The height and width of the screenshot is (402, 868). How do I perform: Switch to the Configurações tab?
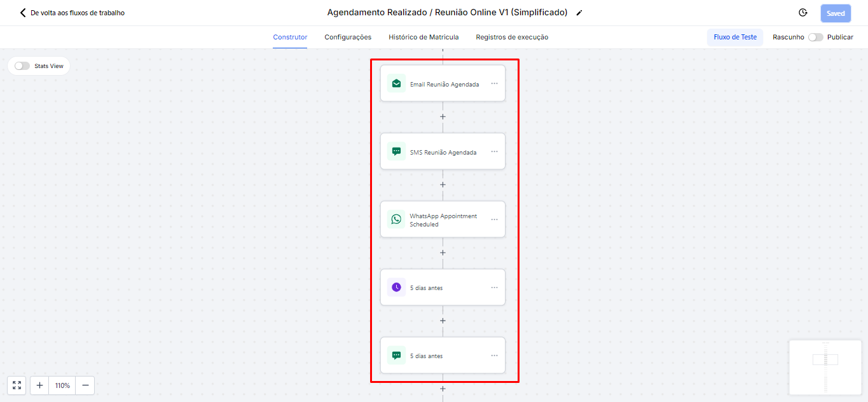point(348,37)
